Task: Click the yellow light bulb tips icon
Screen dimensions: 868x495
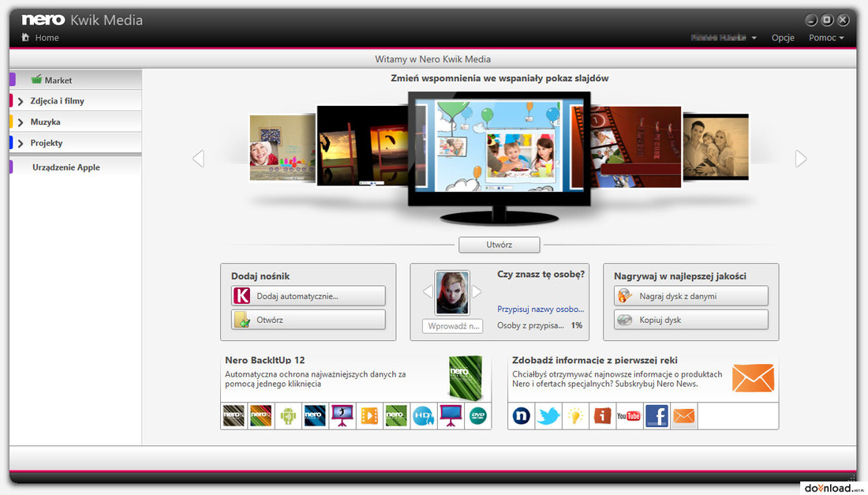Action: tap(575, 415)
